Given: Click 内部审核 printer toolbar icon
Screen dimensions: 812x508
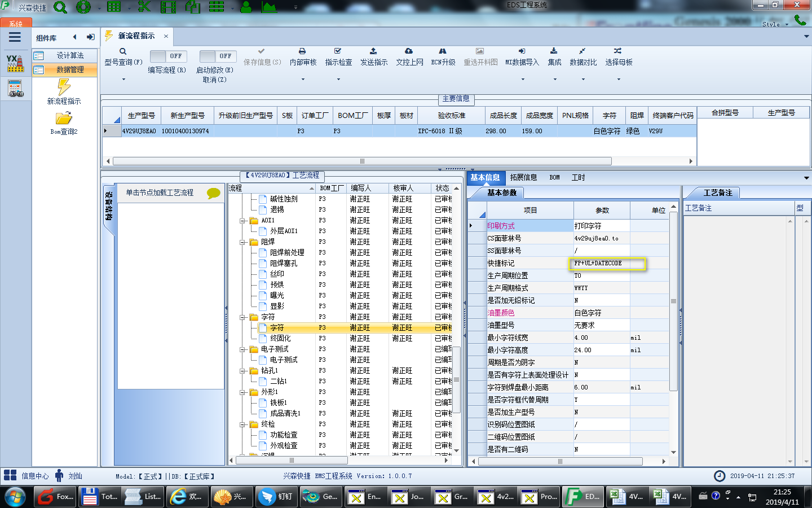Looking at the screenshot, I should (x=302, y=51).
